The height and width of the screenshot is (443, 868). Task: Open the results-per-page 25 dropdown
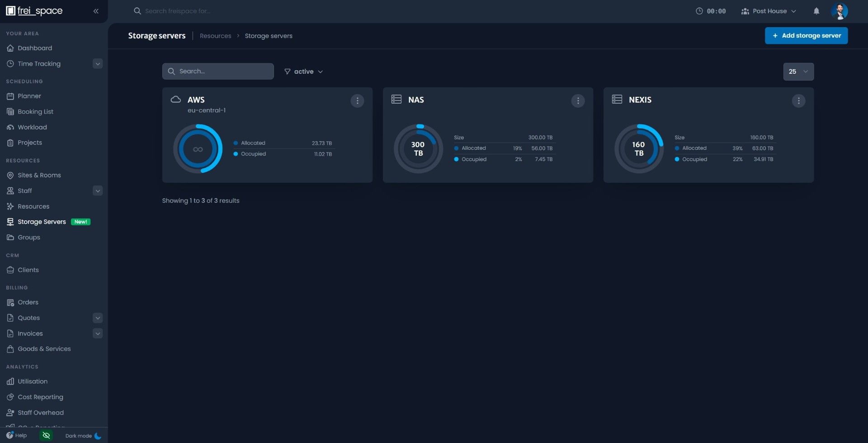(798, 71)
